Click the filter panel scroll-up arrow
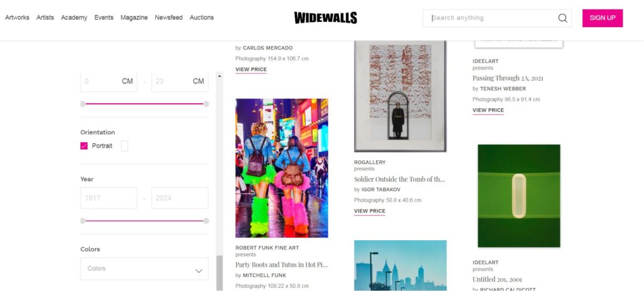The height and width of the screenshot is (291, 644). [219, 76]
